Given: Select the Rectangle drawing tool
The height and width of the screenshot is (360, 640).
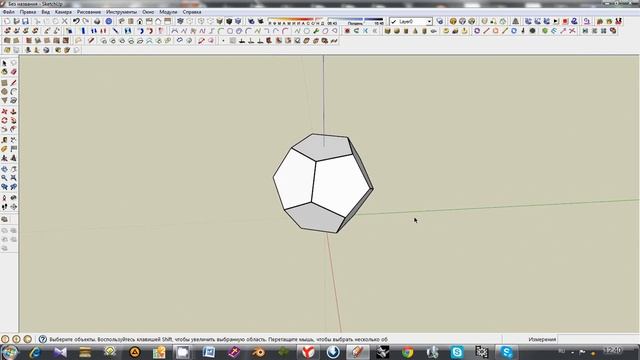Looking at the screenshot, I should [x=4, y=83].
